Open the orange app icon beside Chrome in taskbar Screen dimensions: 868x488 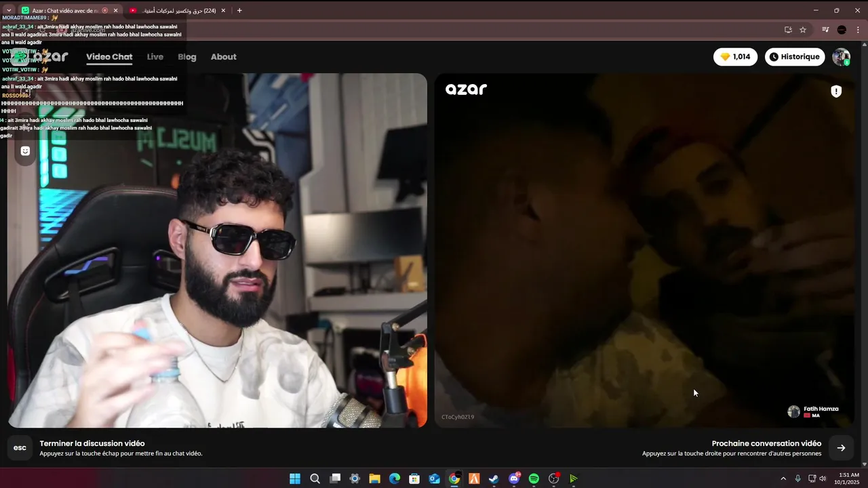pos(474,479)
